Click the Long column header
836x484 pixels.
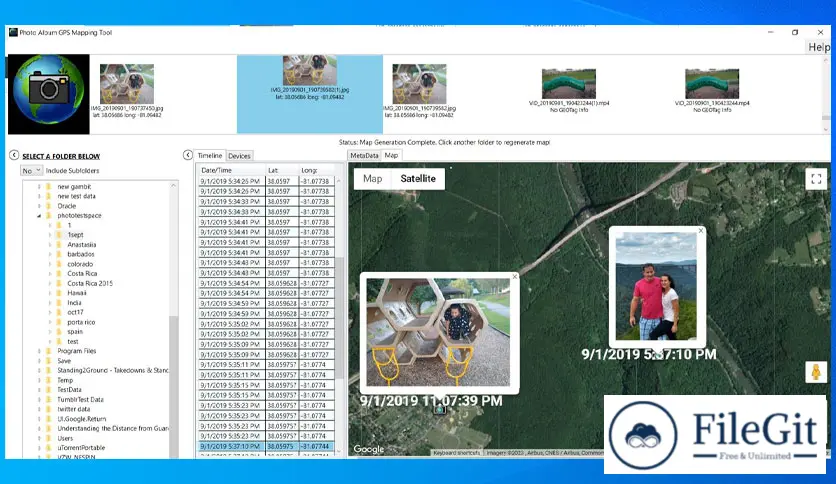tap(317, 170)
